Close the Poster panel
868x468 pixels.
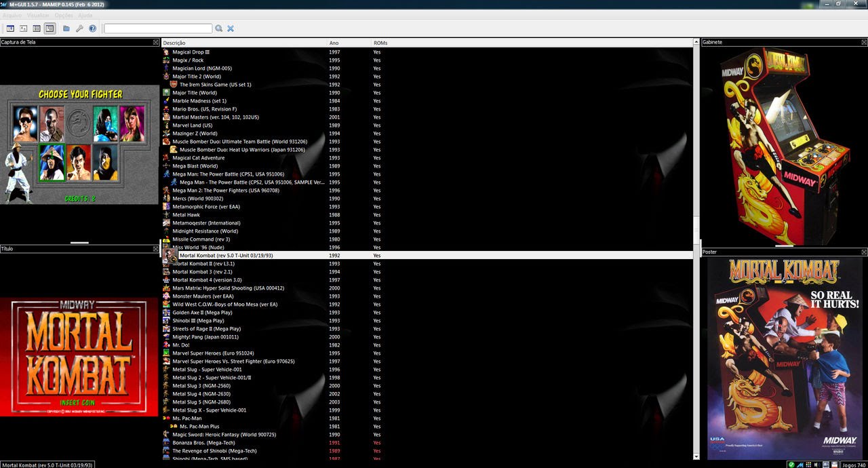pyautogui.click(x=864, y=252)
